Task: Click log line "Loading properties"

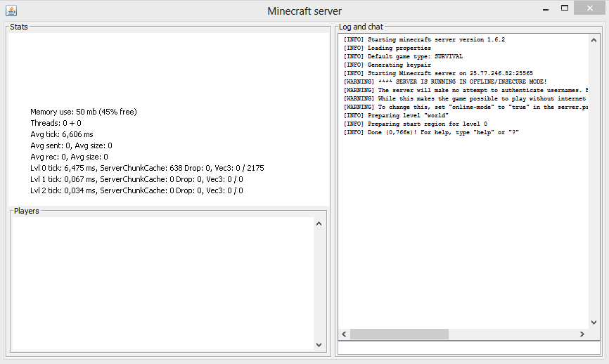Action: coord(387,48)
